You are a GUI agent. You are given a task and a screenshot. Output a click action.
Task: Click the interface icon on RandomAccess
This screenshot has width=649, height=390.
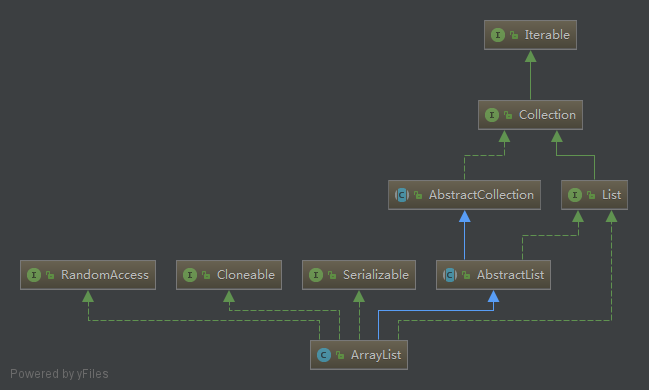34,274
